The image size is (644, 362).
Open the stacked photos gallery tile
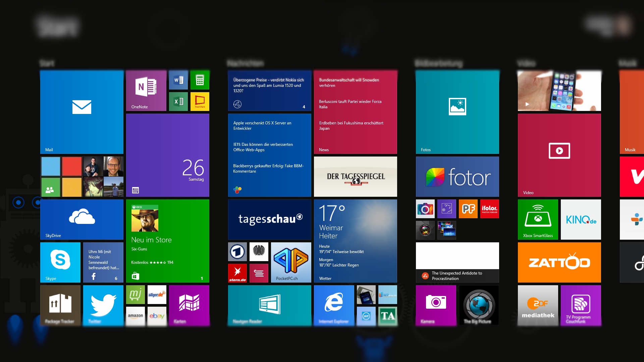pos(447,230)
